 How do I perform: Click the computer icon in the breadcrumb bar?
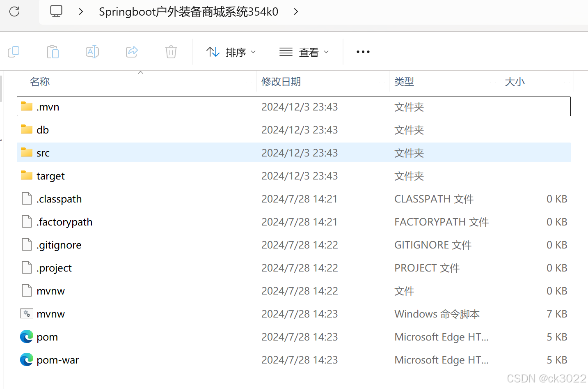(x=56, y=12)
